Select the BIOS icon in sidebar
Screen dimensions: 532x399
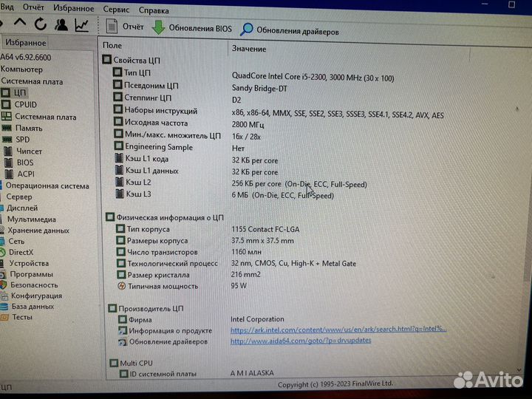(x=8, y=163)
